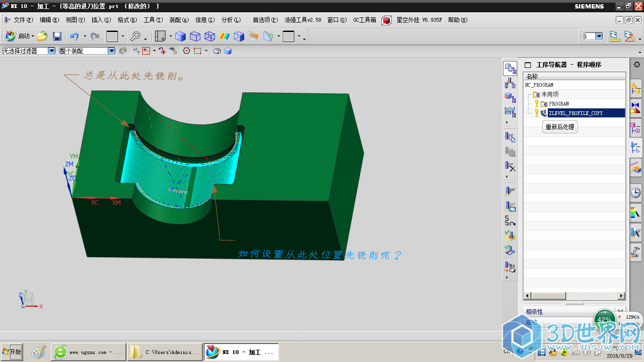This screenshot has height=362, width=644.
Task: Open the 编辑(E) menu
Action: click(49, 20)
